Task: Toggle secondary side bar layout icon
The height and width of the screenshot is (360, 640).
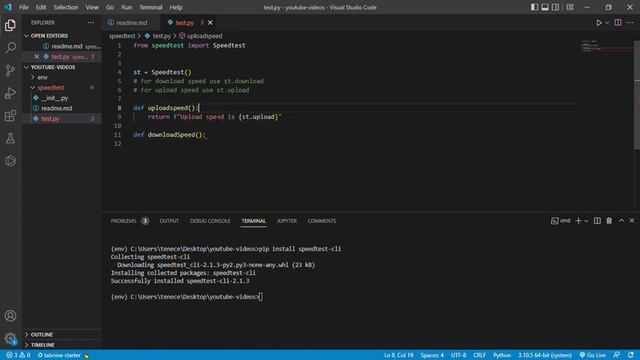Action: (556, 7)
